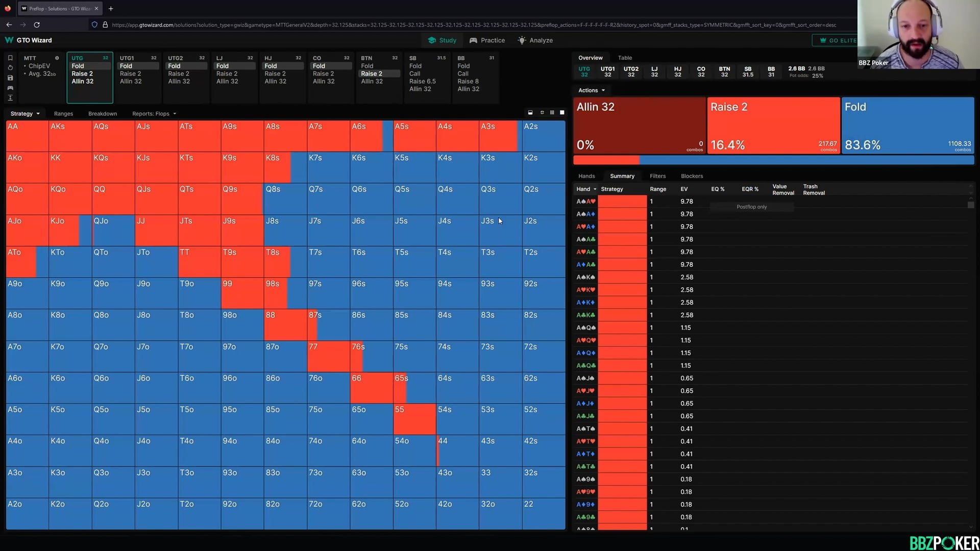The image size is (980, 551).
Task: Click the expand height icon in sidebar
Action: 10,98
